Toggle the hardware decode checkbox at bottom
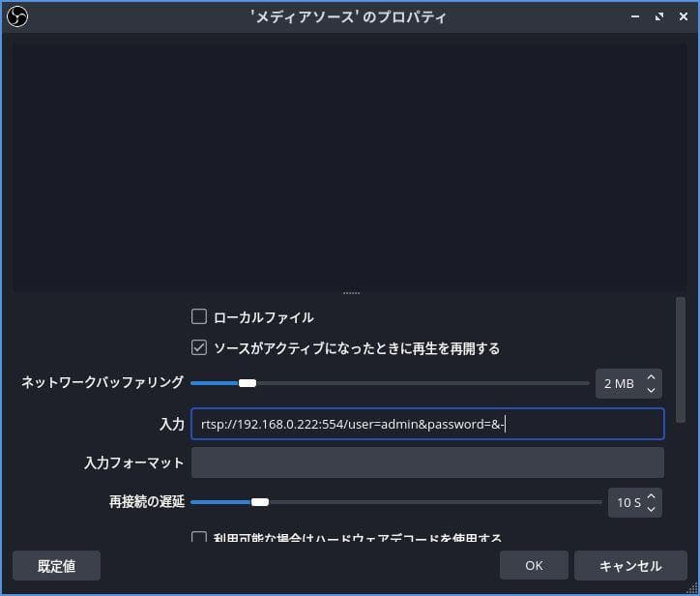The width and height of the screenshot is (700, 596). (198, 537)
